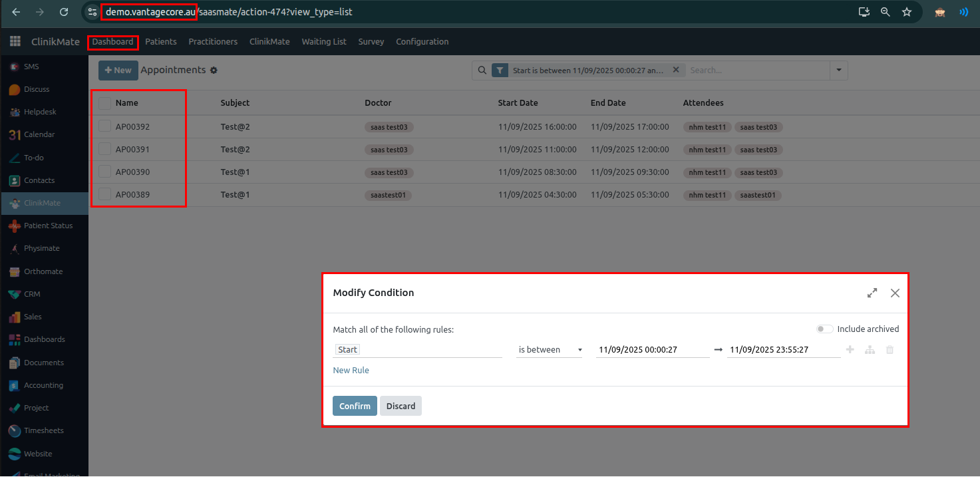Image resolution: width=980 pixels, height=477 pixels.
Task: Open Helpdesk app in sidebar
Action: pyautogui.click(x=39, y=112)
